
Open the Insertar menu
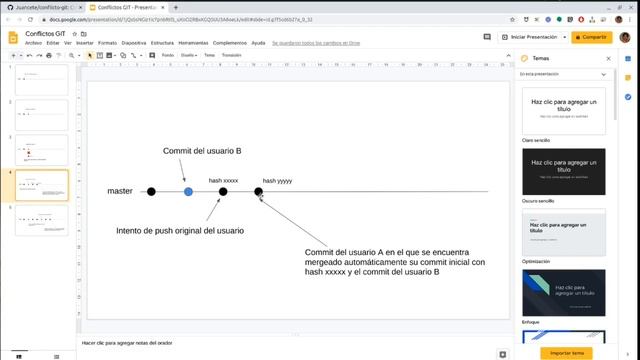click(85, 43)
